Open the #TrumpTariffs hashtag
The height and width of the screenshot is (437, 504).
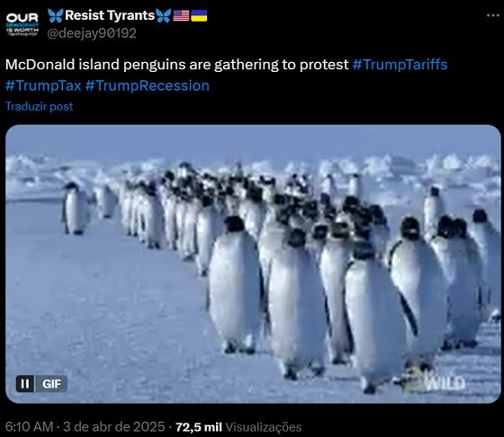pos(400,65)
